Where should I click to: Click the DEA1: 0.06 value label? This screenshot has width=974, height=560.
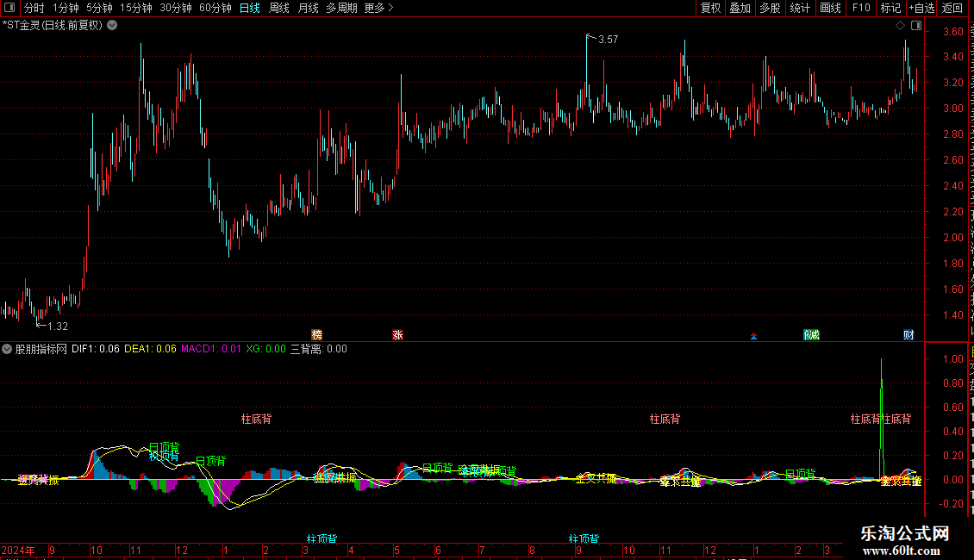click(150, 349)
